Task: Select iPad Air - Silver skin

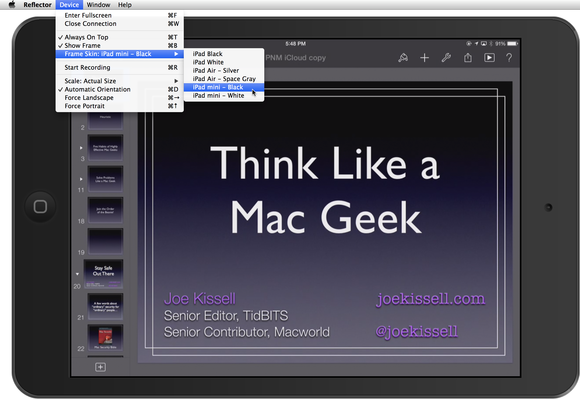Action: click(x=224, y=70)
